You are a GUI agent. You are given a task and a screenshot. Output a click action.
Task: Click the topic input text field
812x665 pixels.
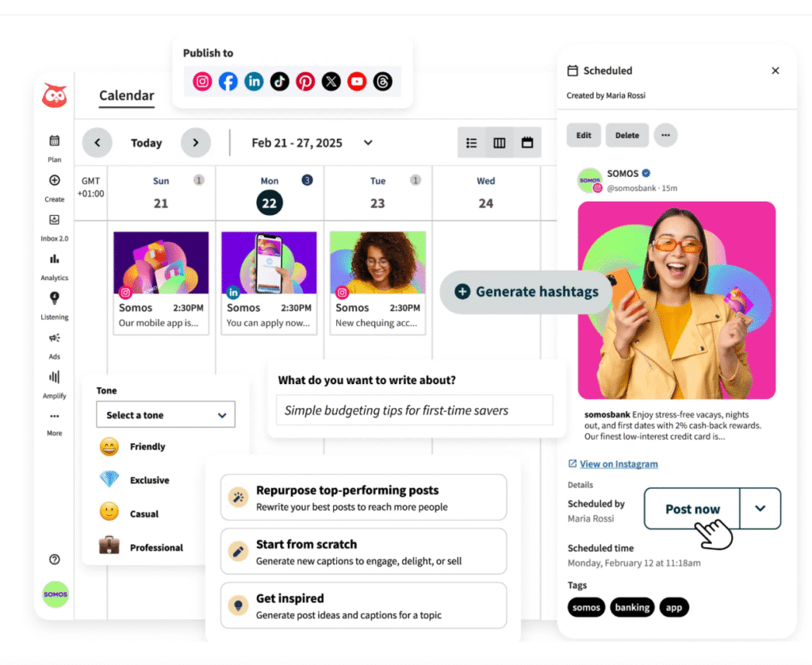click(414, 410)
